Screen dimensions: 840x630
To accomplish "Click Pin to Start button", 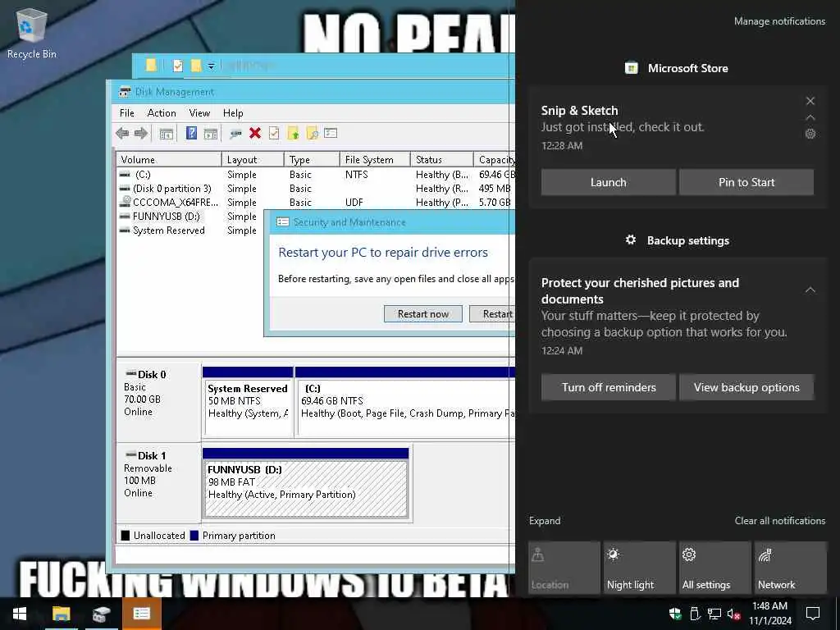I will point(746,182).
